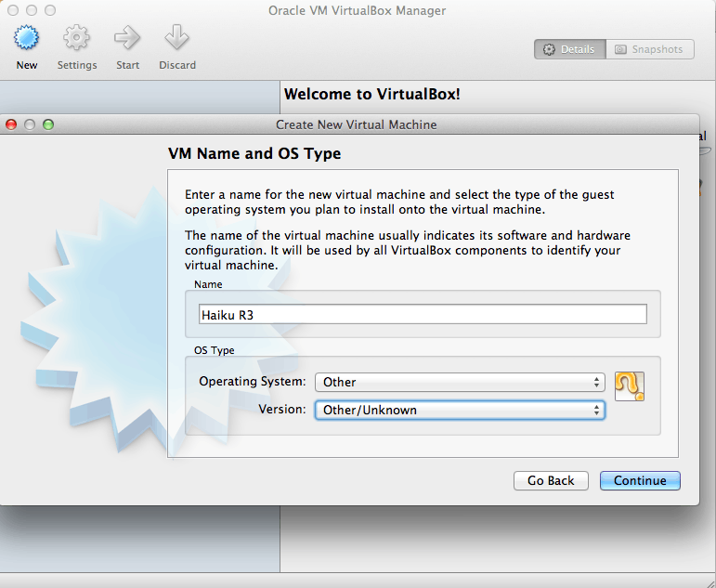The height and width of the screenshot is (588, 716).
Task: Open Settings via the gear toolbar icon
Action: pos(76,39)
